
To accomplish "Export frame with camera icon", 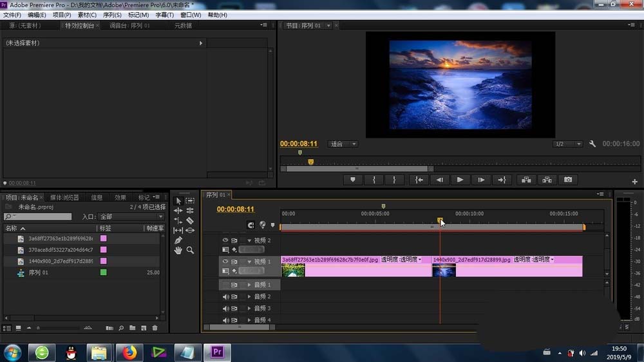I will tap(568, 180).
